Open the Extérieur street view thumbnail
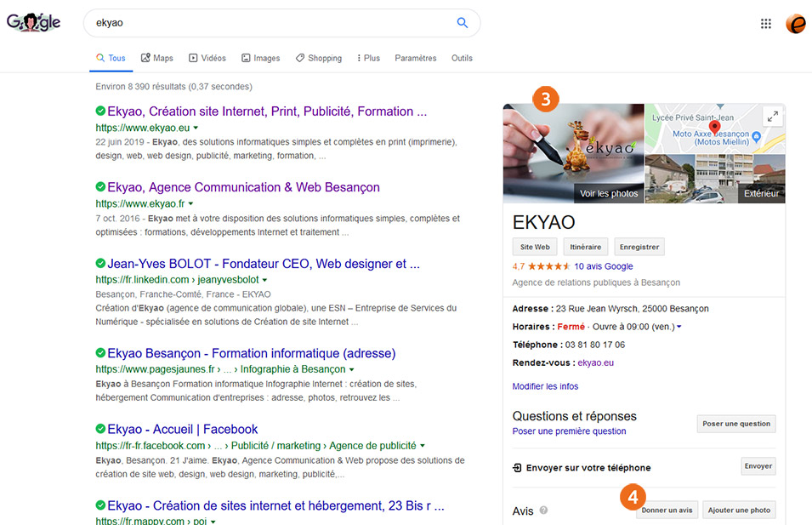Image resolution: width=812 pixels, height=525 pixels. 715,179
